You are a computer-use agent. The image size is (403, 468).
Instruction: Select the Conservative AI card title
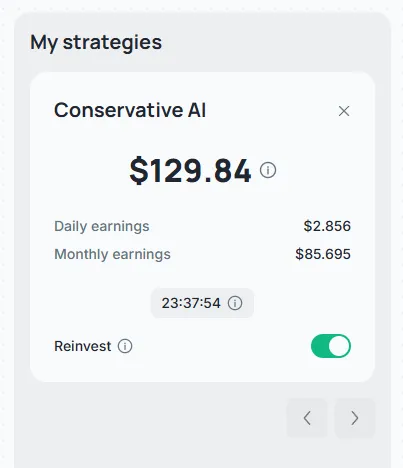pyautogui.click(x=130, y=110)
